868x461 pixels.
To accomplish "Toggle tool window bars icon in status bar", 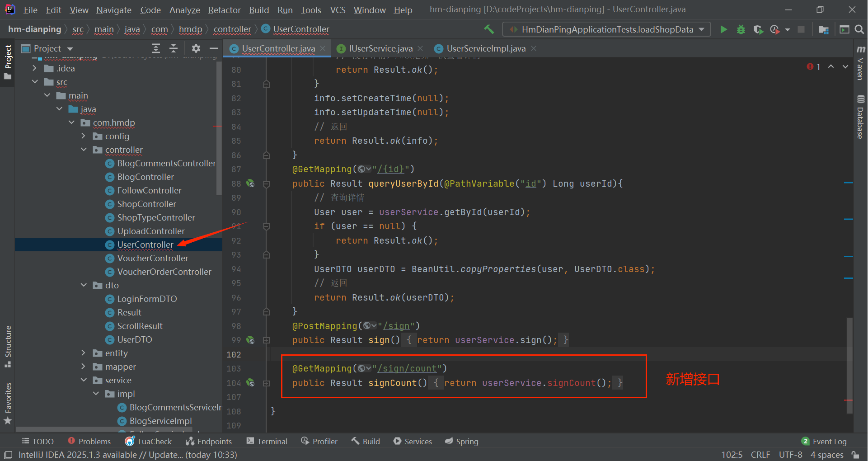I will tap(8, 455).
